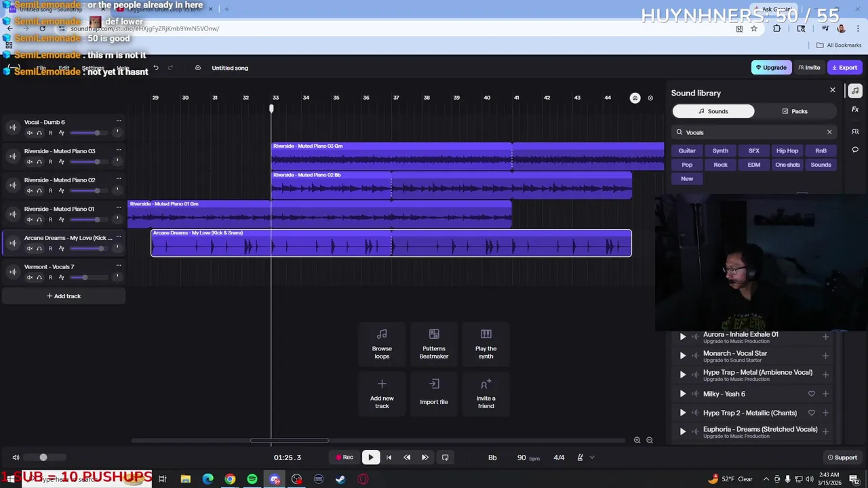Open the chat comments sidebar panel
The height and width of the screenshot is (488, 868).
[x=855, y=150]
